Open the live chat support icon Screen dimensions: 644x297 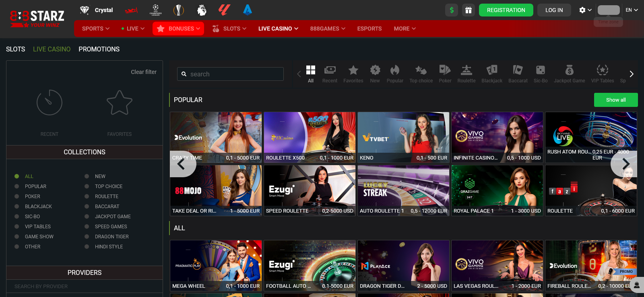click(x=637, y=285)
